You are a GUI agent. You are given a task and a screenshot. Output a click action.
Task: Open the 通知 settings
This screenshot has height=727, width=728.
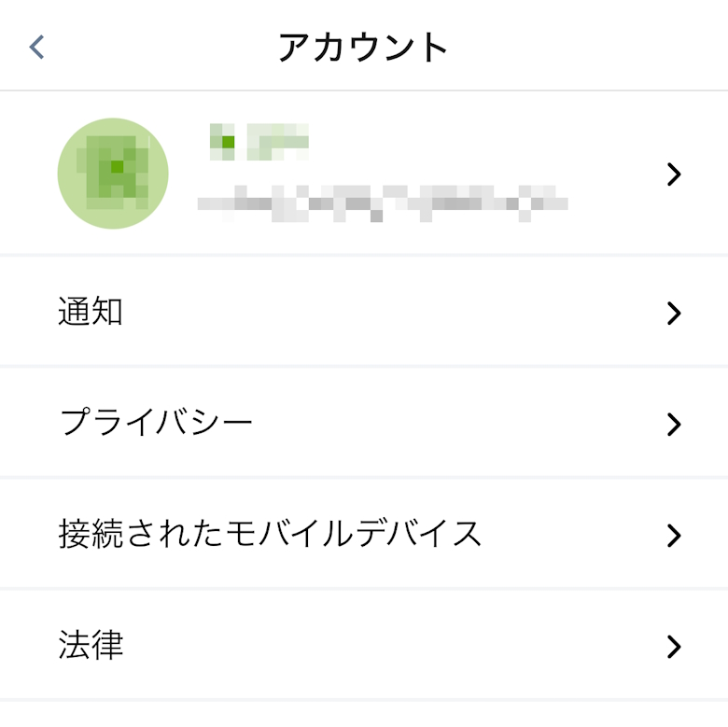[91, 312]
